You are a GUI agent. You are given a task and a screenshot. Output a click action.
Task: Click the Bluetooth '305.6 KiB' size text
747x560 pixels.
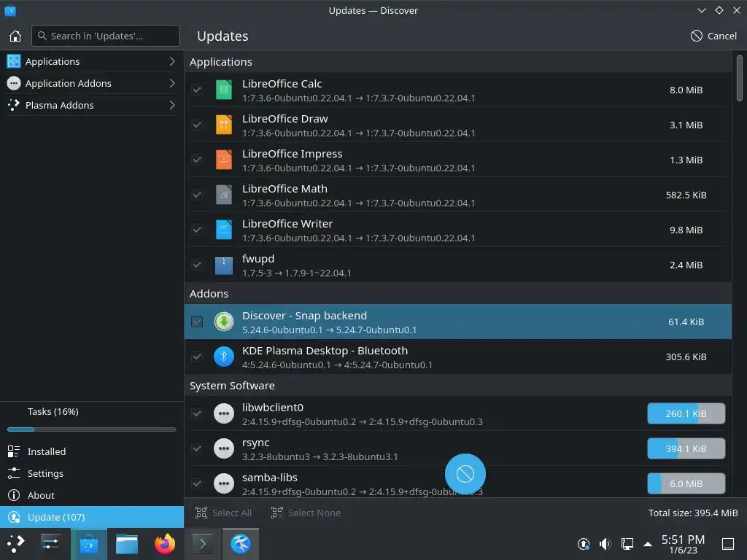click(x=686, y=357)
